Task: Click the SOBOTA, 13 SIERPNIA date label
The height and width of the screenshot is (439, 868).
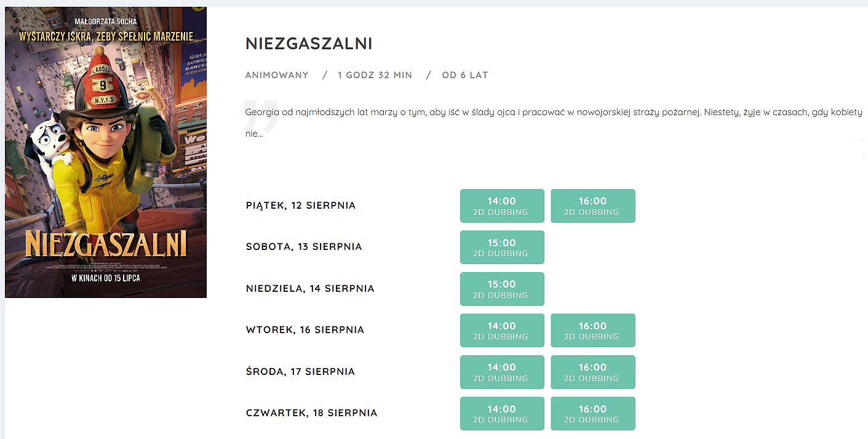Action: [304, 247]
